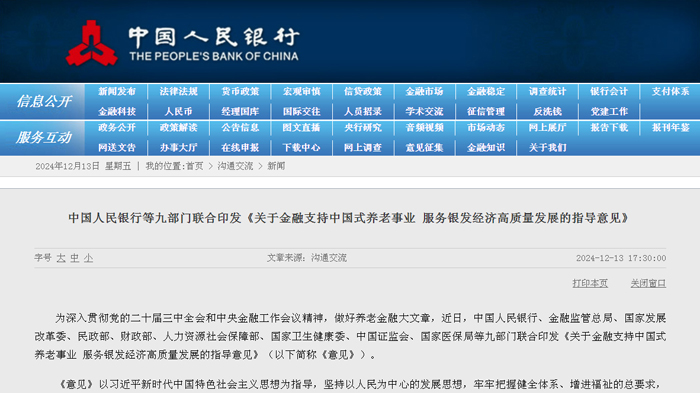Open the 服务互动 section header
Image resolution: width=700 pixels, height=393 pixels.
click(x=44, y=138)
